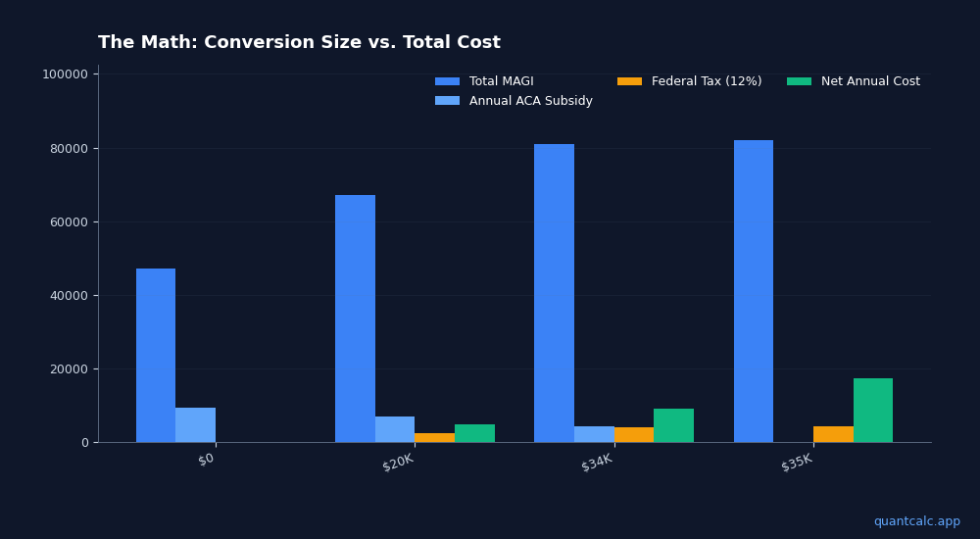The height and width of the screenshot is (539, 980).
Task: Click the 100000 y-axis label
Action: click(x=65, y=74)
